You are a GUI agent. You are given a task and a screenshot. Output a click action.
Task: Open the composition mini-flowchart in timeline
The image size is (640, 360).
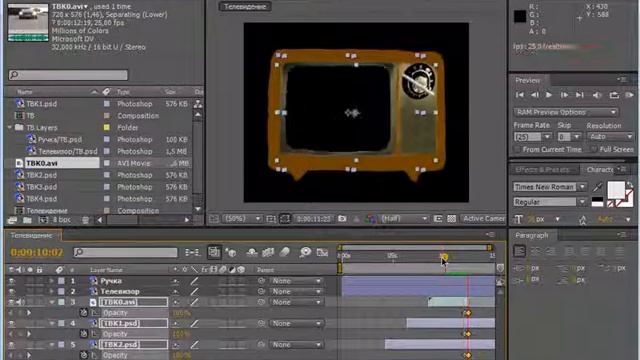click(192, 253)
